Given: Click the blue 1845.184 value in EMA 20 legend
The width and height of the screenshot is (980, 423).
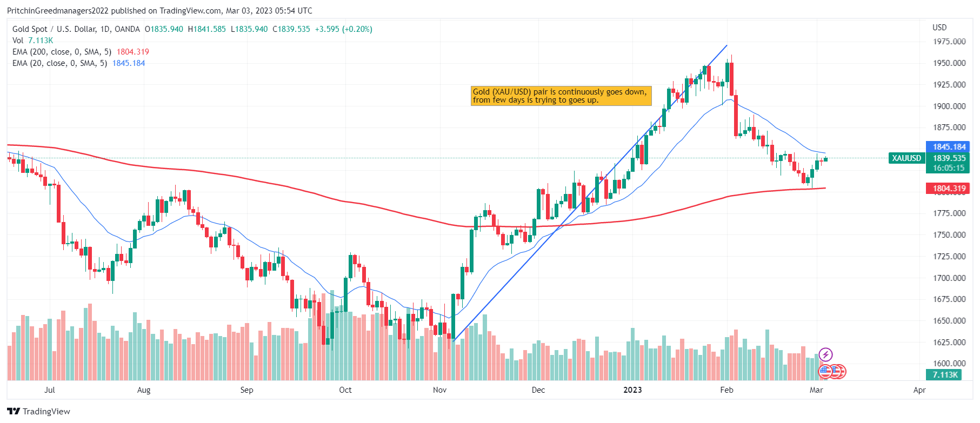Looking at the screenshot, I should 129,63.
